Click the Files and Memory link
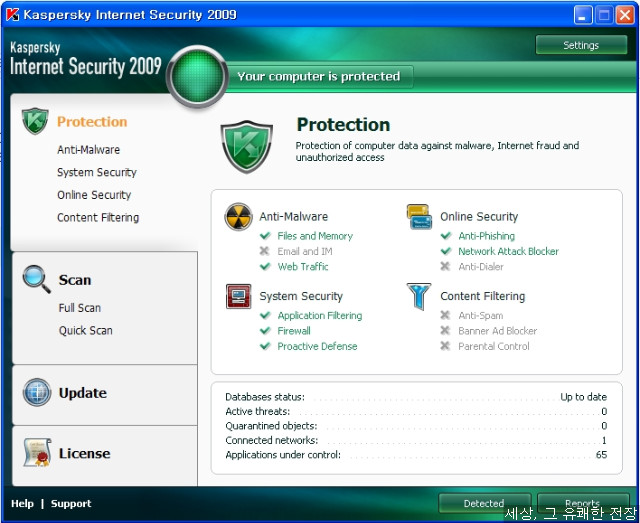 coord(315,236)
